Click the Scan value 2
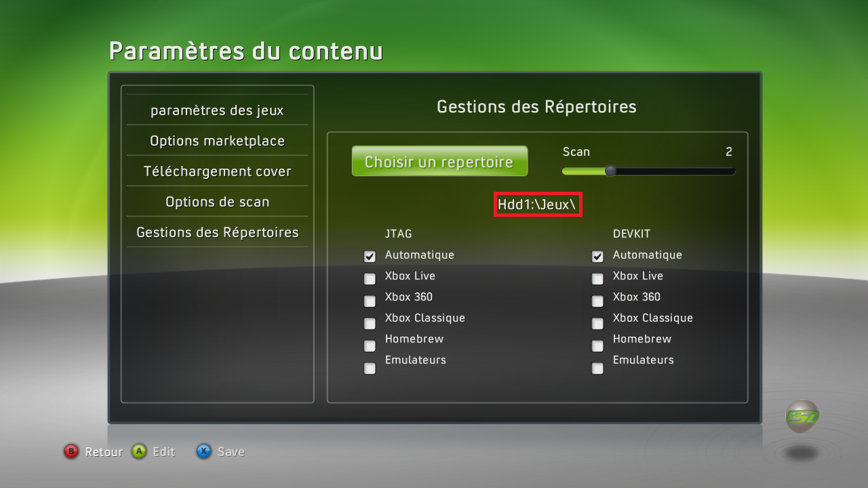This screenshot has width=868, height=488. pos(729,152)
